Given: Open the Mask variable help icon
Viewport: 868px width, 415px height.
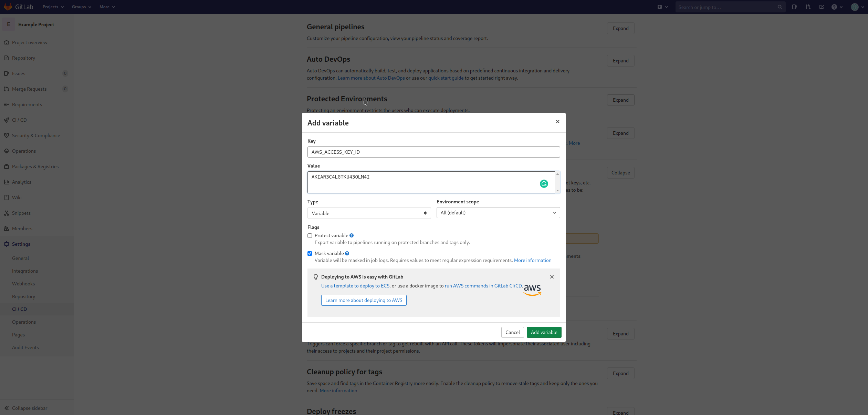Looking at the screenshot, I should 347,253.
